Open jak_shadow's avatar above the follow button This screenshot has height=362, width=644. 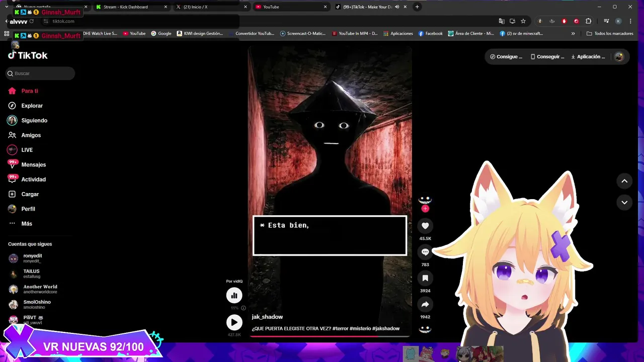(x=425, y=200)
